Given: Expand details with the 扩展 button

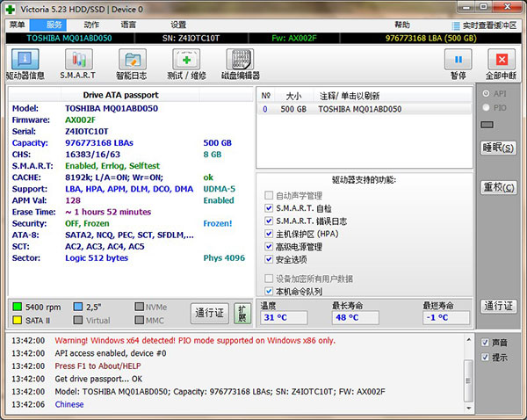Looking at the screenshot, I should click(x=241, y=313).
